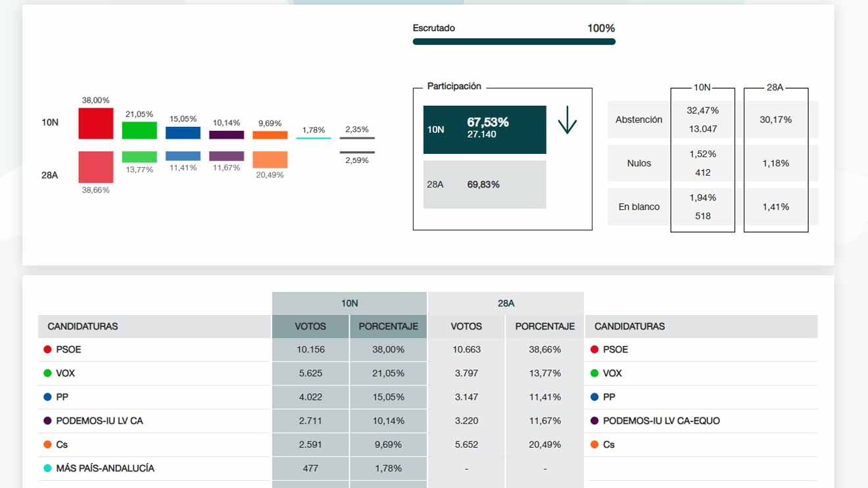Screen dimensions: 868x488
Task: Click the left CANDIDATURAS column header
Action: point(83,326)
